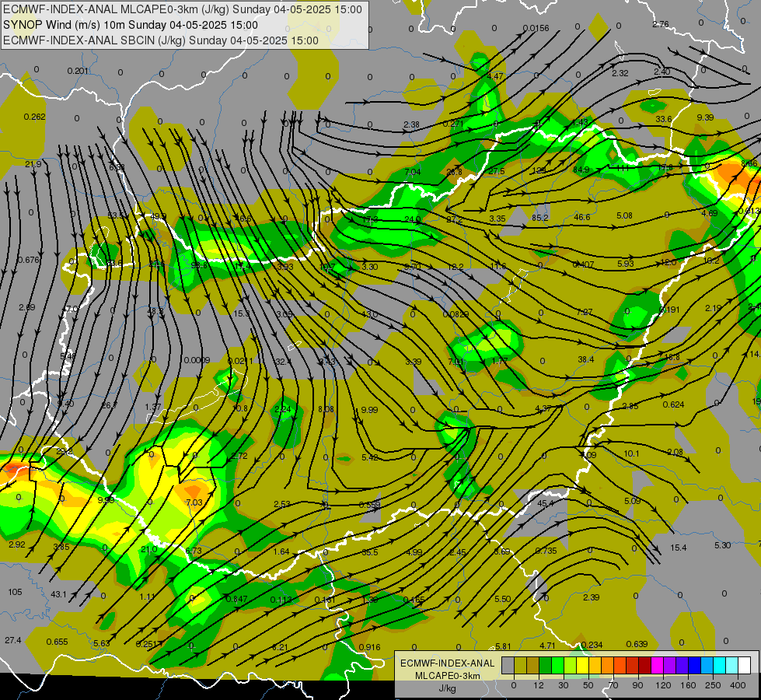Select the orange swatch left of 70
Screen dimensions: 761x700
coord(608,665)
